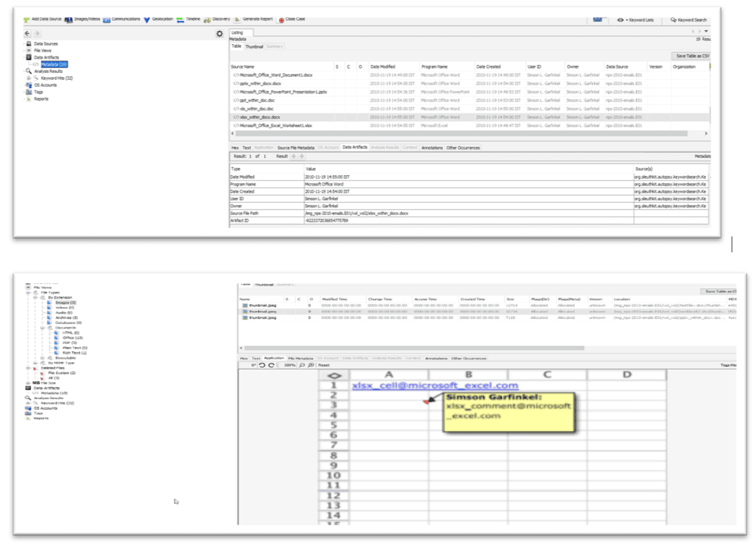The image size is (756, 546).
Task: Select the Microsoft_Office_PowerPoint_Presentation1.pptx row
Action: click(470, 92)
